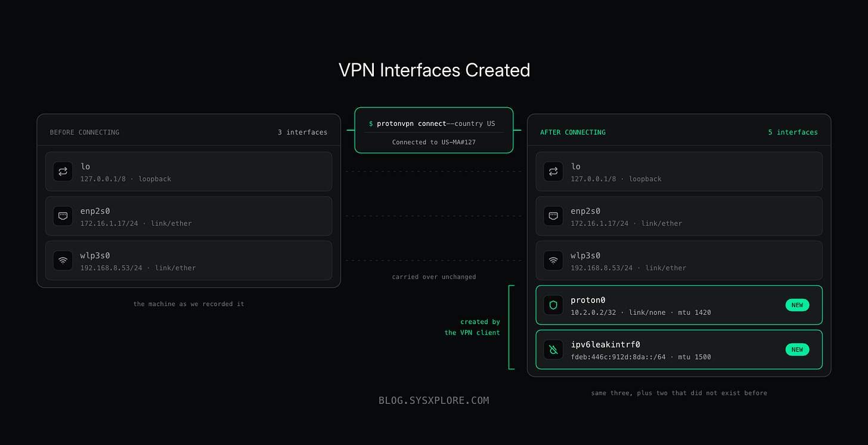This screenshot has width=868, height=445.
Task: Click the 'VPN Interfaces Created' title
Action: [x=434, y=70]
